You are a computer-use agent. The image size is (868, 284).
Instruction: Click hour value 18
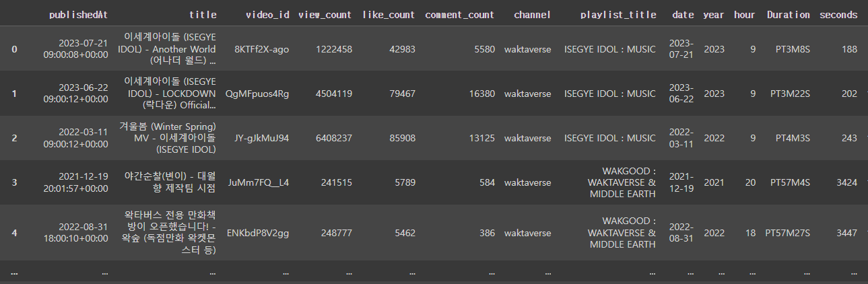pos(752,233)
